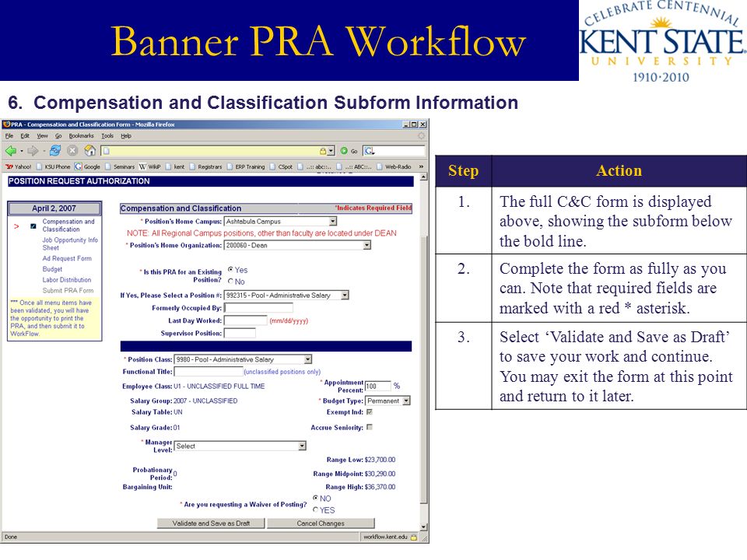Open the View menu
This screenshot has width=747, height=560.
tap(42, 135)
